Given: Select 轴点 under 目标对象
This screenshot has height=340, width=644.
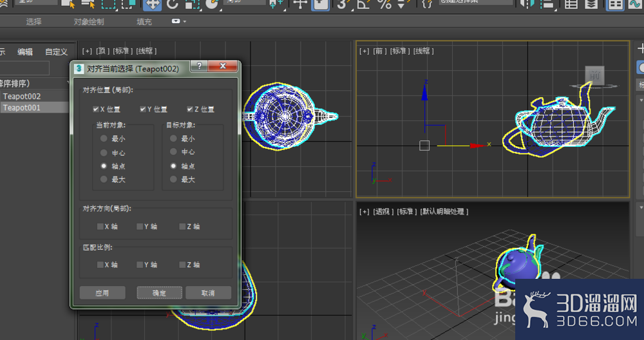Looking at the screenshot, I should point(173,166).
